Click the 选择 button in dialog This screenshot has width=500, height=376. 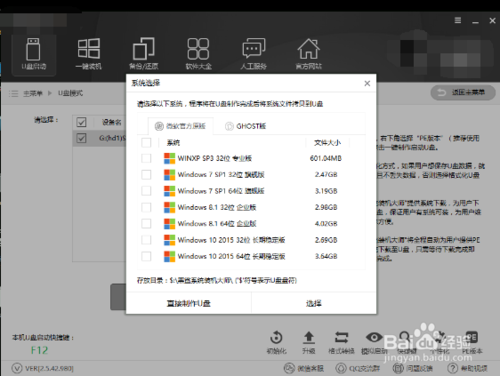pyautogui.click(x=314, y=303)
